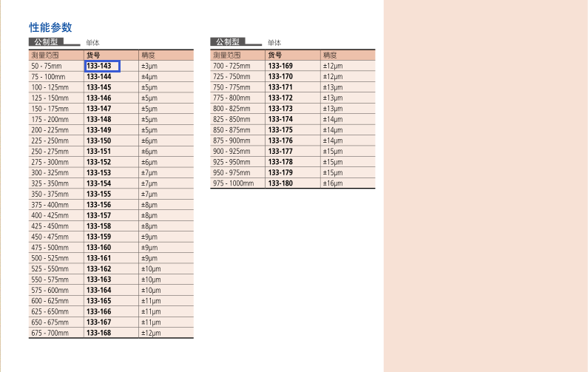Viewport: 588px width, 372px height.
Task: Select the 375 - 400mm range cell
Action: click(50, 205)
